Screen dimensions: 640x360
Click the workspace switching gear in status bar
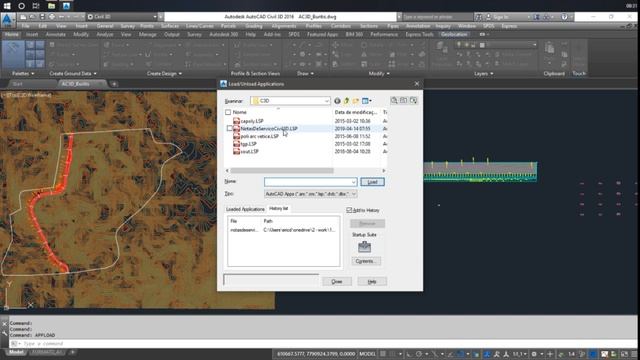(x=533, y=354)
